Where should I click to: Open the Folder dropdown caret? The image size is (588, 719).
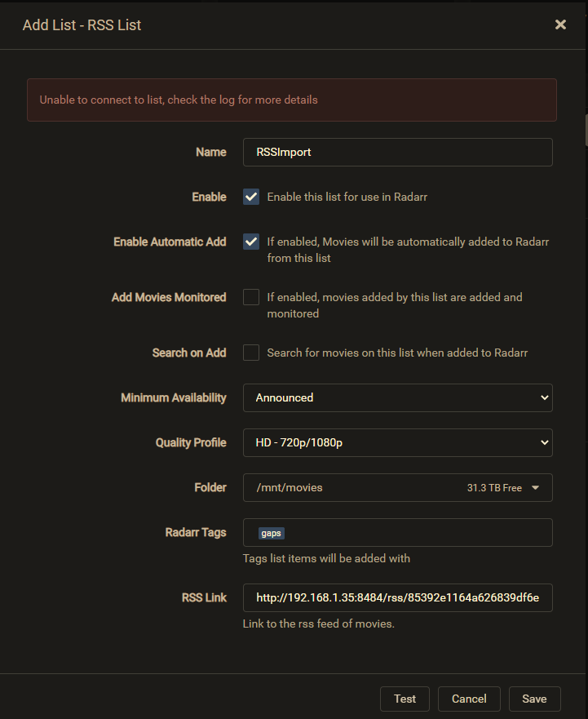tap(534, 487)
